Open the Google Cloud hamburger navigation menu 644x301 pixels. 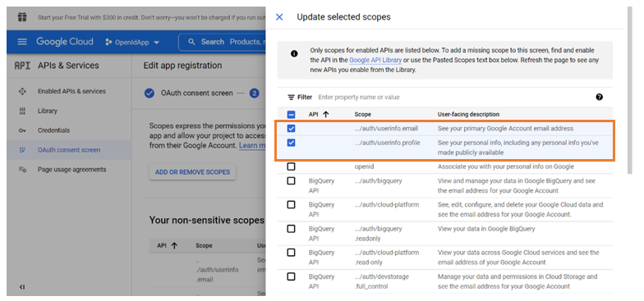pyautogui.click(x=22, y=42)
